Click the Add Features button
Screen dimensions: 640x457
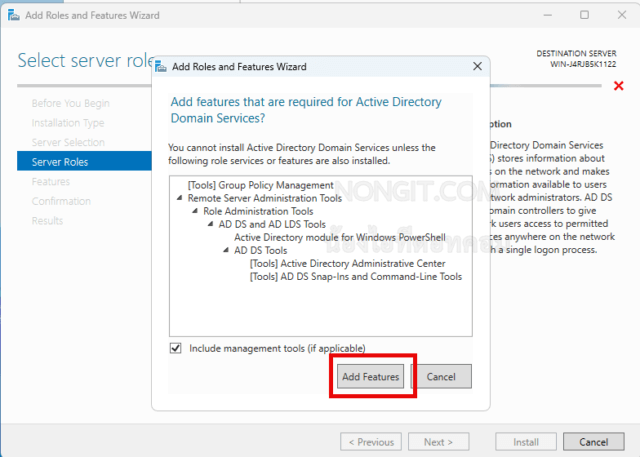point(370,376)
